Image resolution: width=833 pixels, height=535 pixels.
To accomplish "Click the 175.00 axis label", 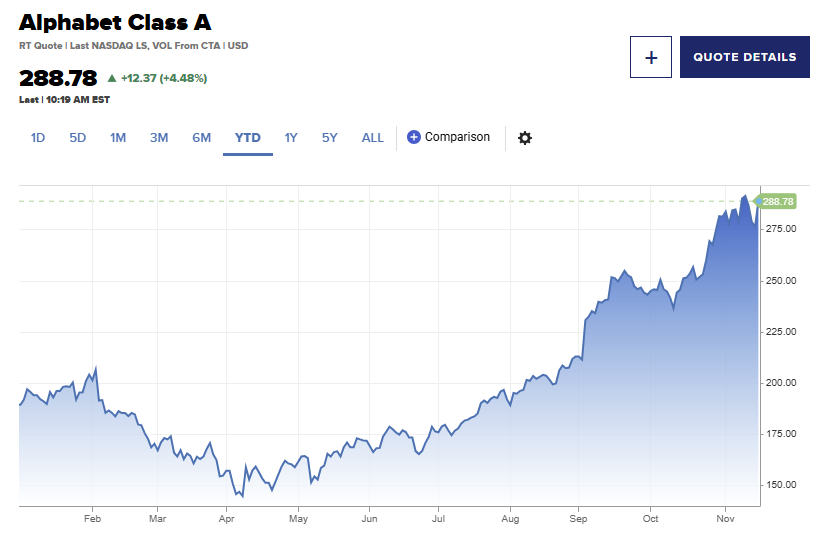I will point(780,434).
